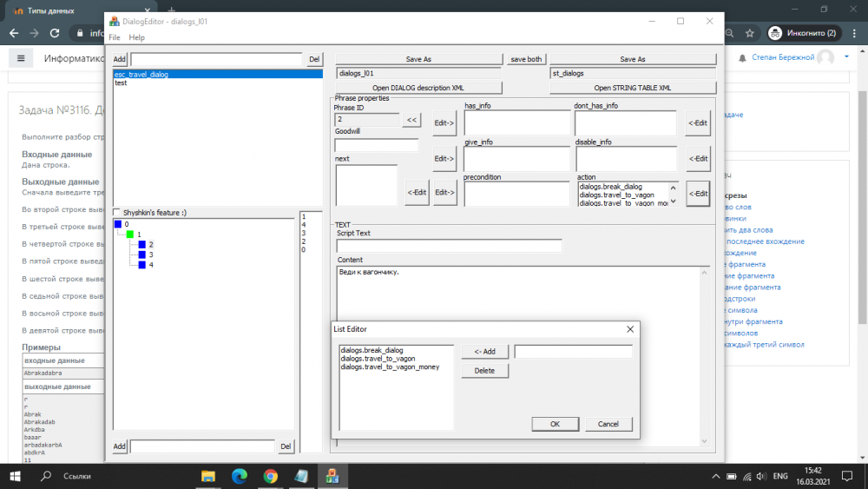
Task: Open the Windows Start menu
Action: coord(15,476)
